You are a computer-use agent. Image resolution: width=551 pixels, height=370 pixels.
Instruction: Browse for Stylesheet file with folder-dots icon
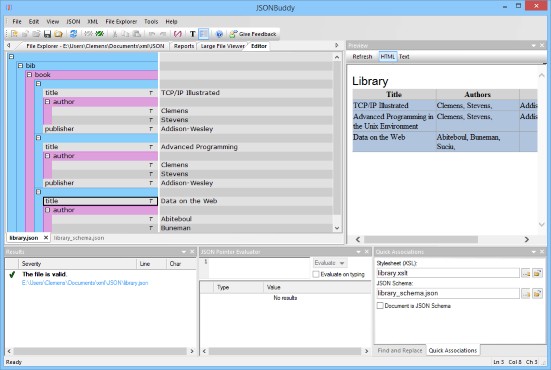(526, 273)
